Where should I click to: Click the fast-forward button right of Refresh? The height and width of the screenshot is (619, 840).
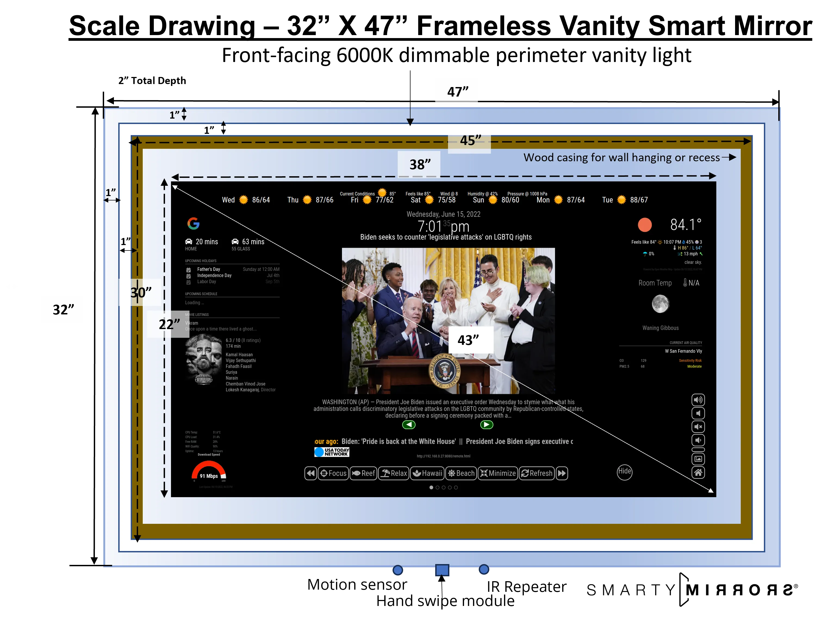pyautogui.click(x=562, y=473)
